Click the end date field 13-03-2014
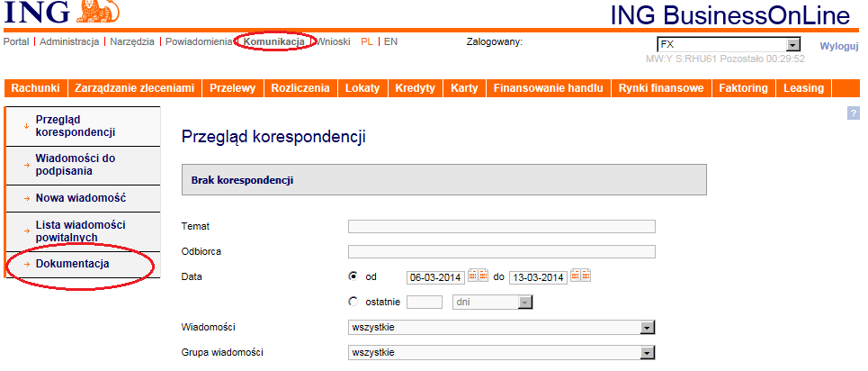 539,277
